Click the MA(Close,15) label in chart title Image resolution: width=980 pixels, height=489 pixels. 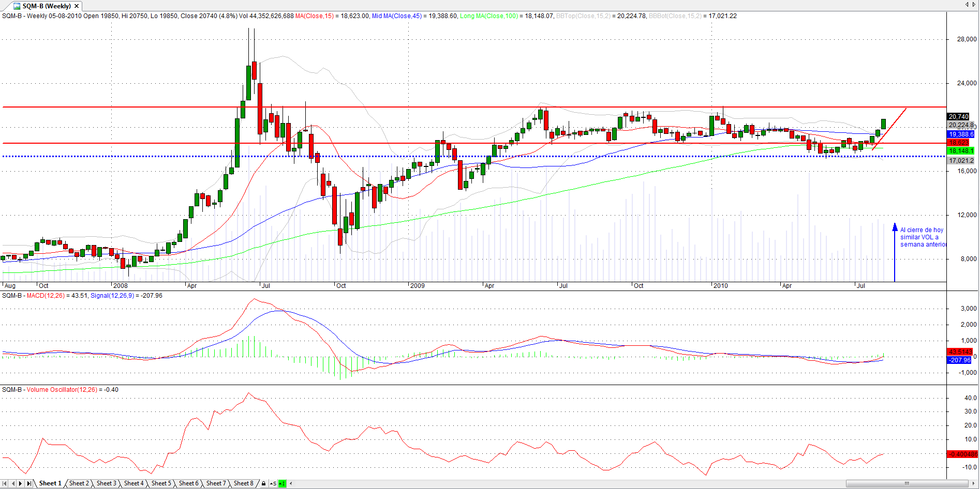click(315, 16)
